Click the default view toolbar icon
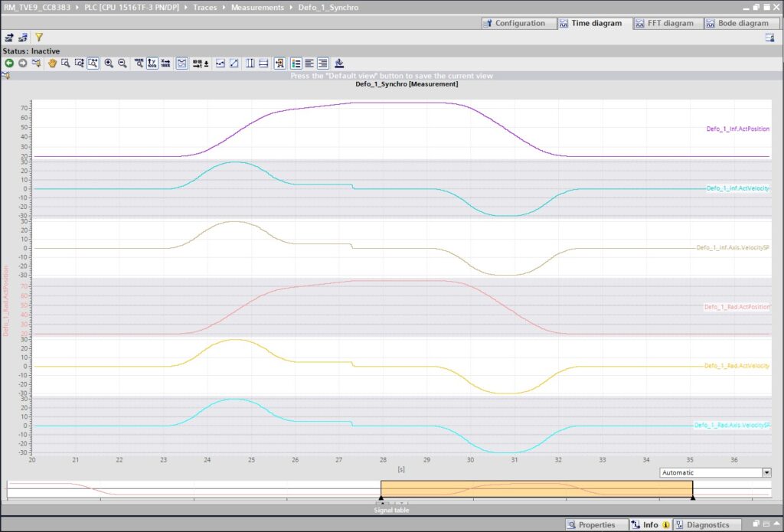Viewport: 784px width, 532px height. click(x=36, y=63)
